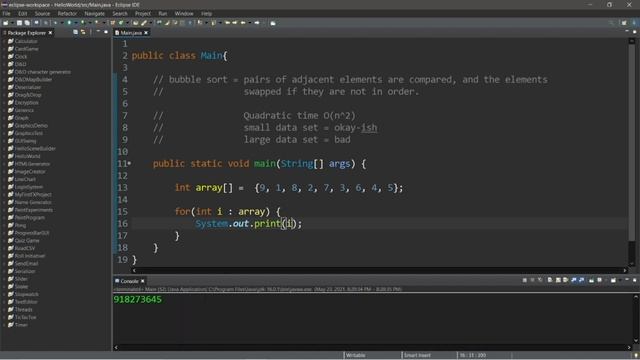The height and width of the screenshot is (360, 640).
Task: Click the New Java Class toolbar icon
Action: coord(121,23)
